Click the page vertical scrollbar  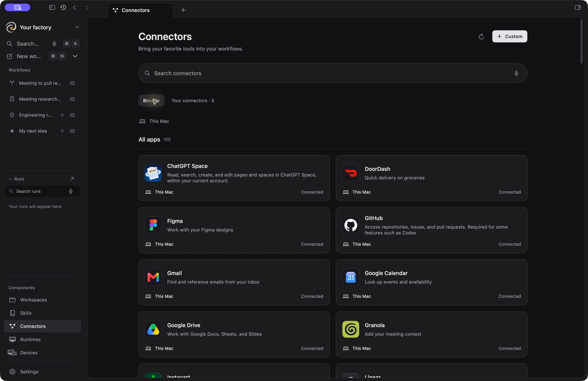pyautogui.click(x=581, y=41)
